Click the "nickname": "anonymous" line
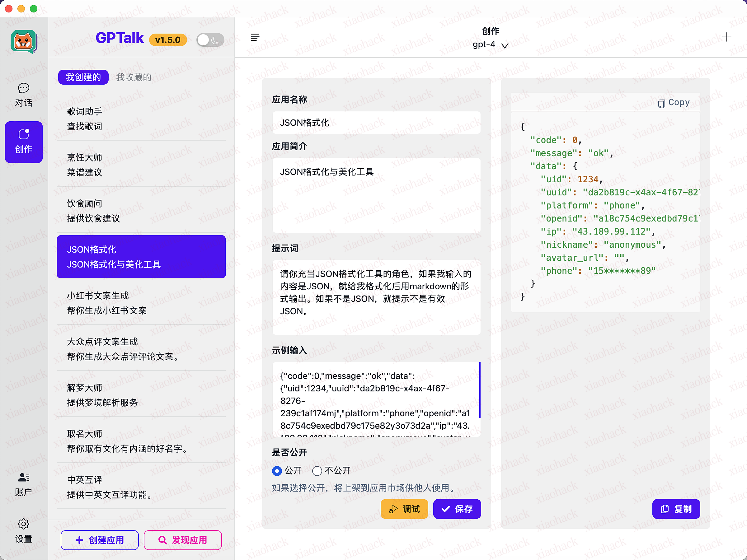The height and width of the screenshot is (560, 747). 603,245
